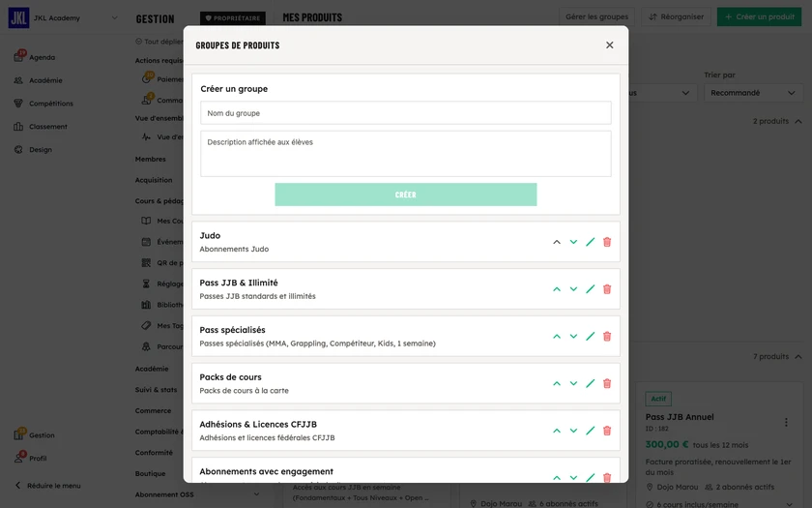
Task: Delete the Pass spécialisés group
Action: (607, 337)
